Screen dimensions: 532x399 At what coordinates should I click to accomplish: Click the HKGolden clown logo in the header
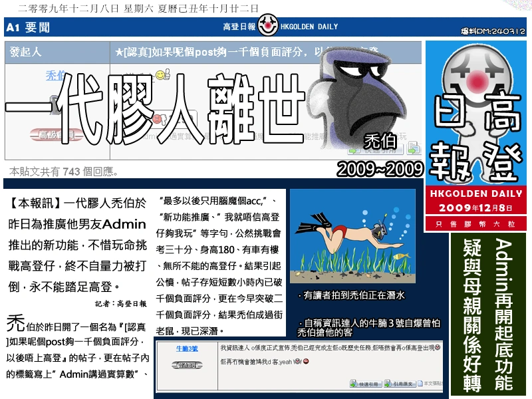click(x=268, y=25)
